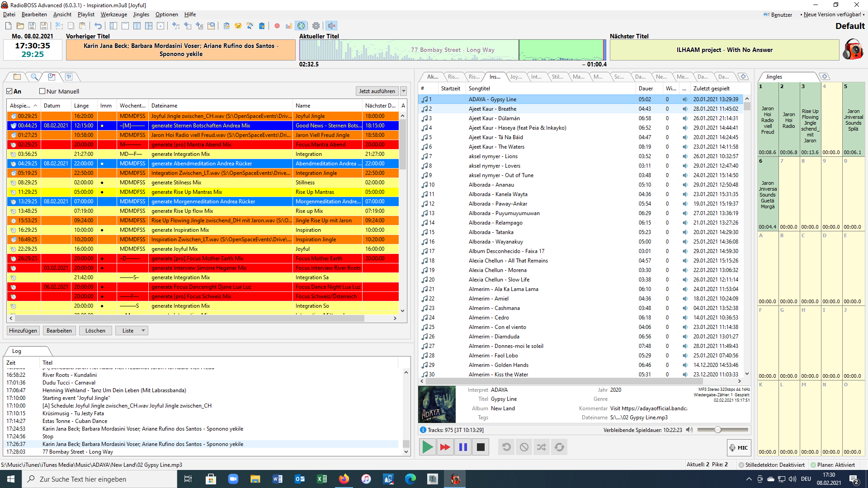Click the red fast-forward next track button
This screenshot has height=488, width=868.
pyautogui.click(x=445, y=447)
